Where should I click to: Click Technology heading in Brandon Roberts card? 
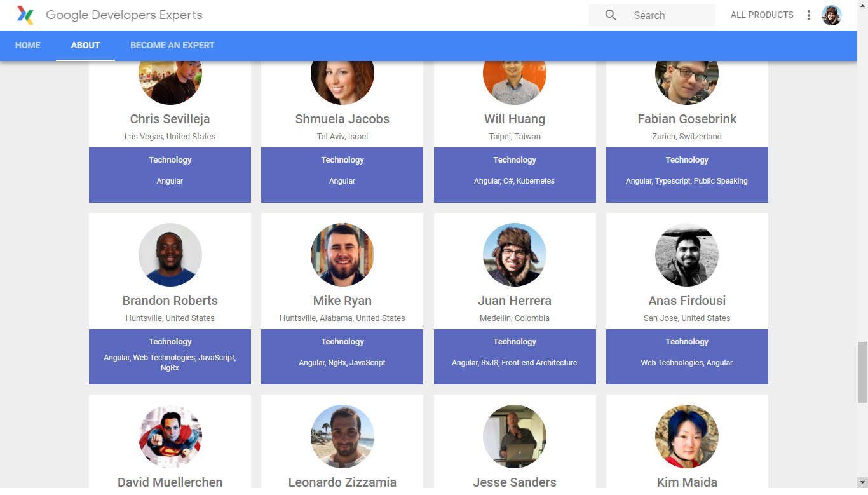(170, 342)
